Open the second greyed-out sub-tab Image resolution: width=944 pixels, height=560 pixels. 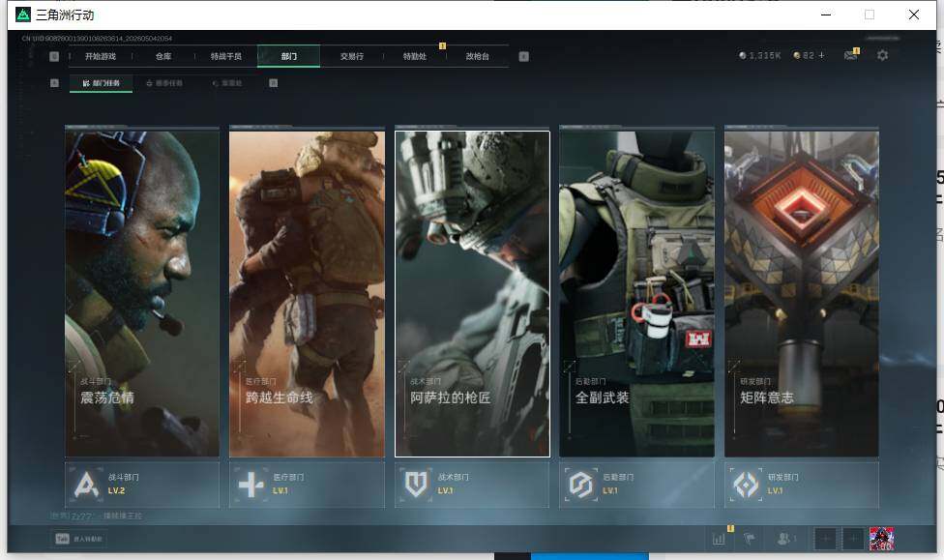pyautogui.click(x=164, y=83)
